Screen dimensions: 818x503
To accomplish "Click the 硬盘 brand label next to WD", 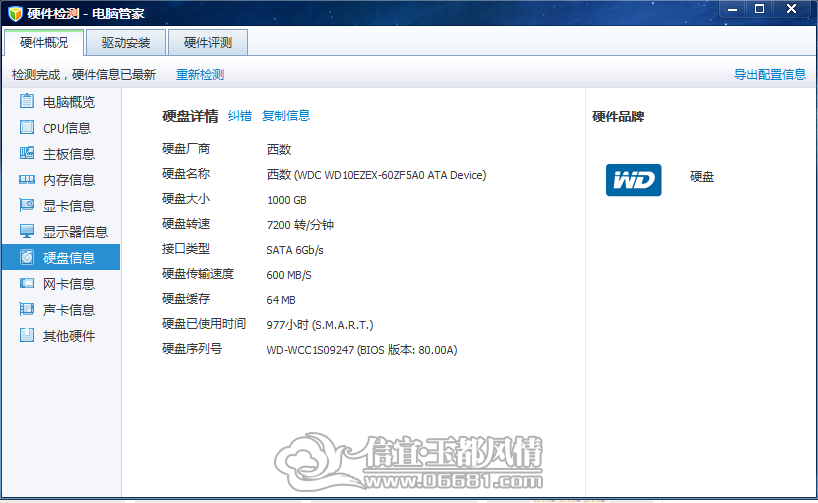I will click(x=702, y=177).
